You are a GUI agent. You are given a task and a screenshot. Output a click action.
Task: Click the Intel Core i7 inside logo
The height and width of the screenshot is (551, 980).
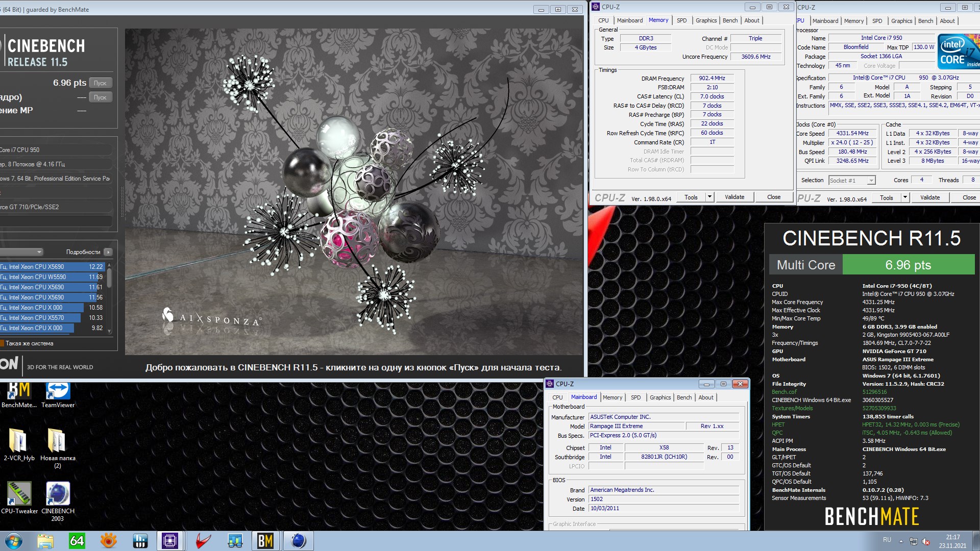click(959, 51)
